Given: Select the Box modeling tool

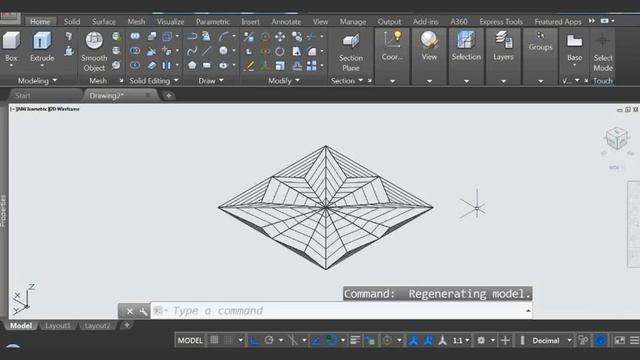Looking at the screenshot, I should (11, 47).
